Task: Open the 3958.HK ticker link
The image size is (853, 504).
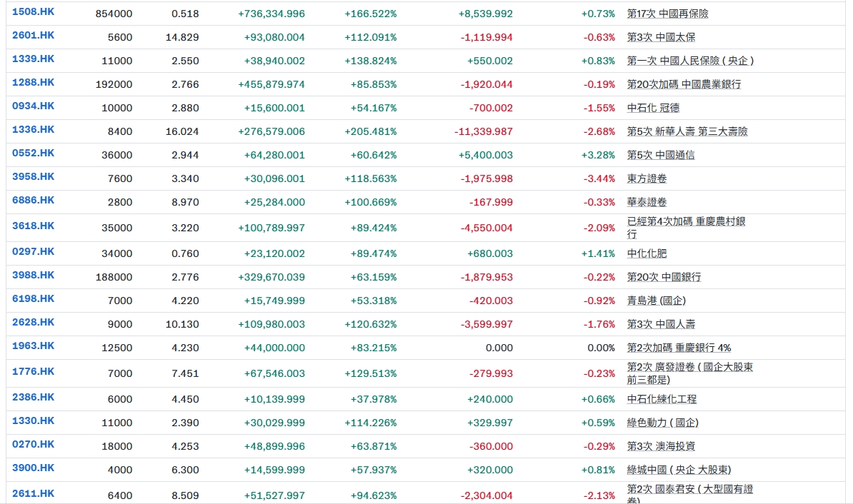Action: (33, 177)
